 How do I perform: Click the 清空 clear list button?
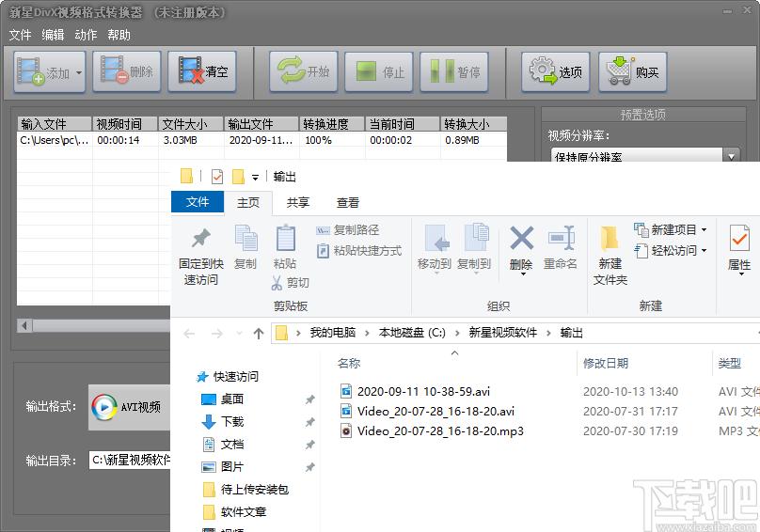(x=202, y=72)
